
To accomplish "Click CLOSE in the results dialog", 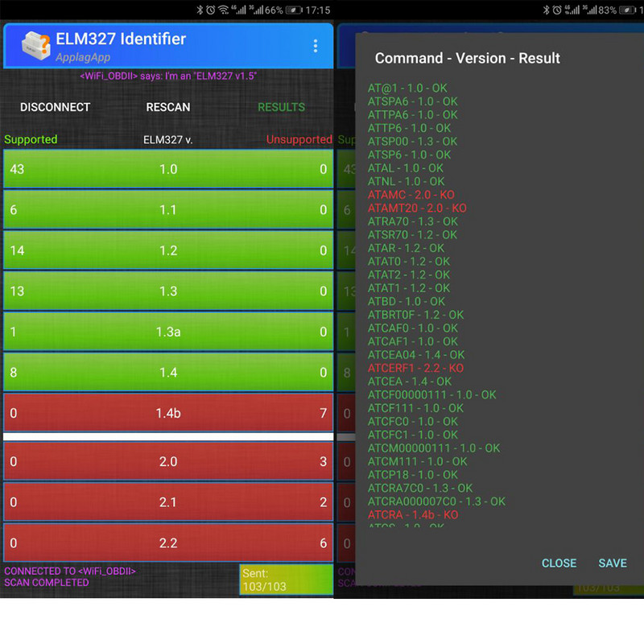I will click(559, 563).
